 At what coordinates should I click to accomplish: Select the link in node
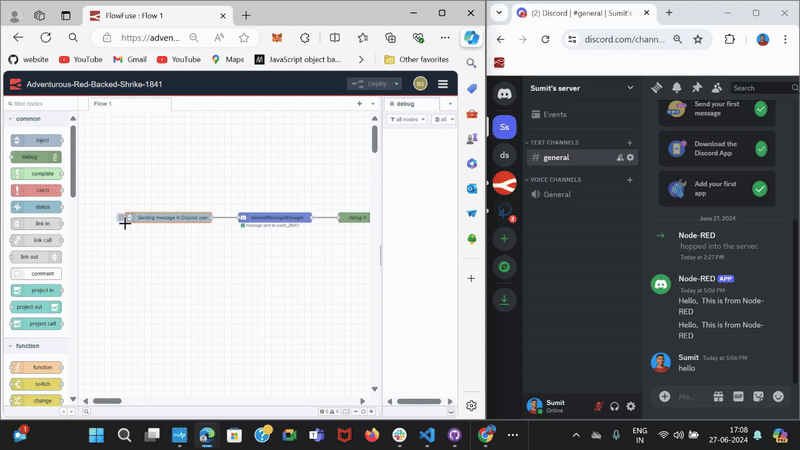(37, 223)
